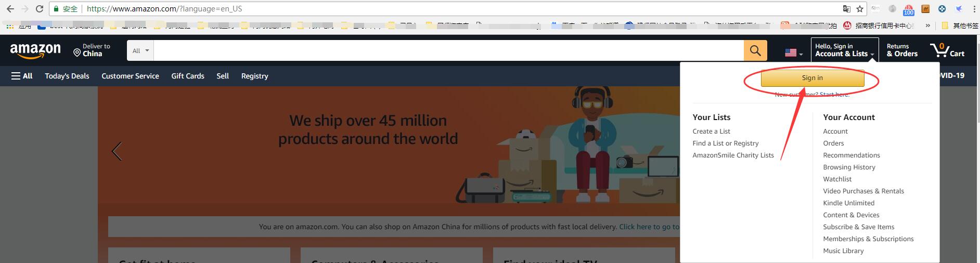Viewport: 980px width, 263px height.
Task: Open the All search category dropdown
Action: click(140, 51)
